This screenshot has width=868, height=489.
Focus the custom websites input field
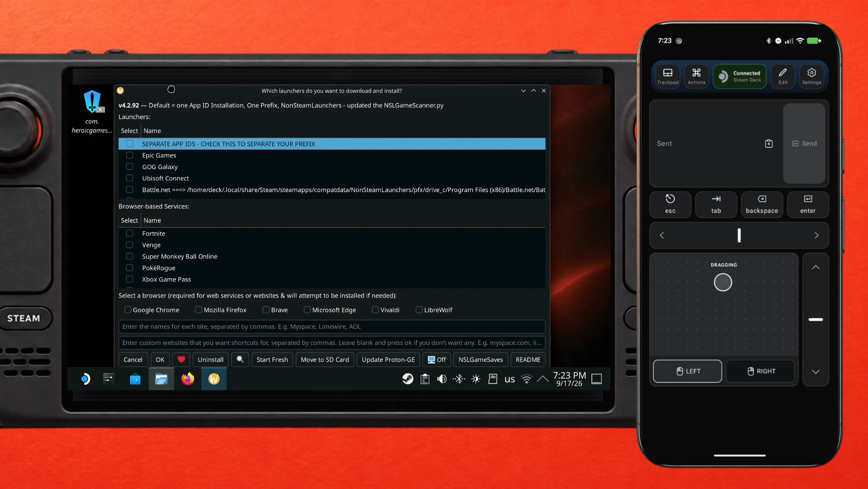coord(332,343)
